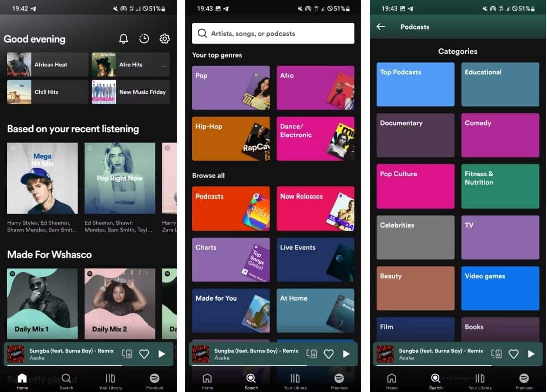Open Books podcast category
This screenshot has height=392, width=547.
[500, 329]
